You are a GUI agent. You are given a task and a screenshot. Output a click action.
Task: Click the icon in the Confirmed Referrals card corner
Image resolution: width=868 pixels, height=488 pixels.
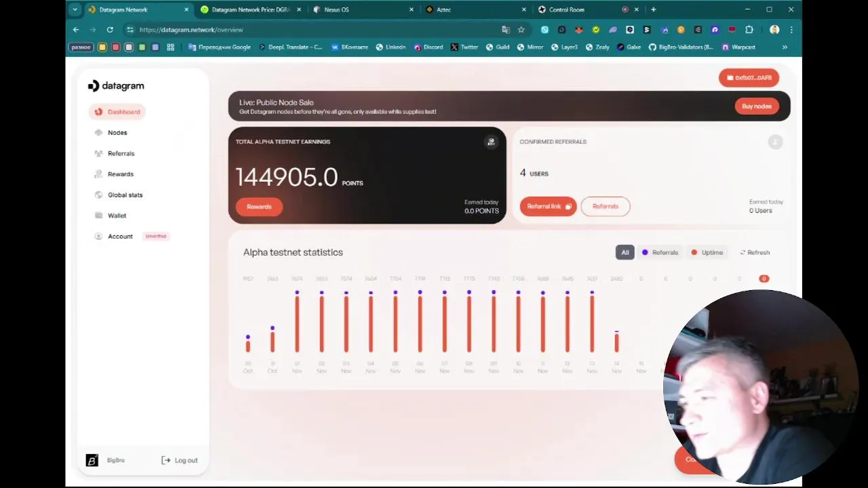775,142
